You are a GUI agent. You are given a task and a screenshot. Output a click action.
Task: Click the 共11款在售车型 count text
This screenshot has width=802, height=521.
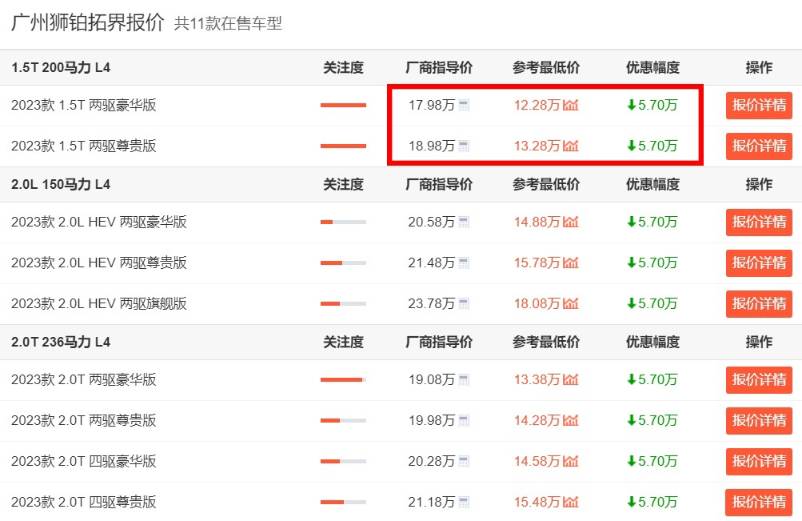point(228,24)
